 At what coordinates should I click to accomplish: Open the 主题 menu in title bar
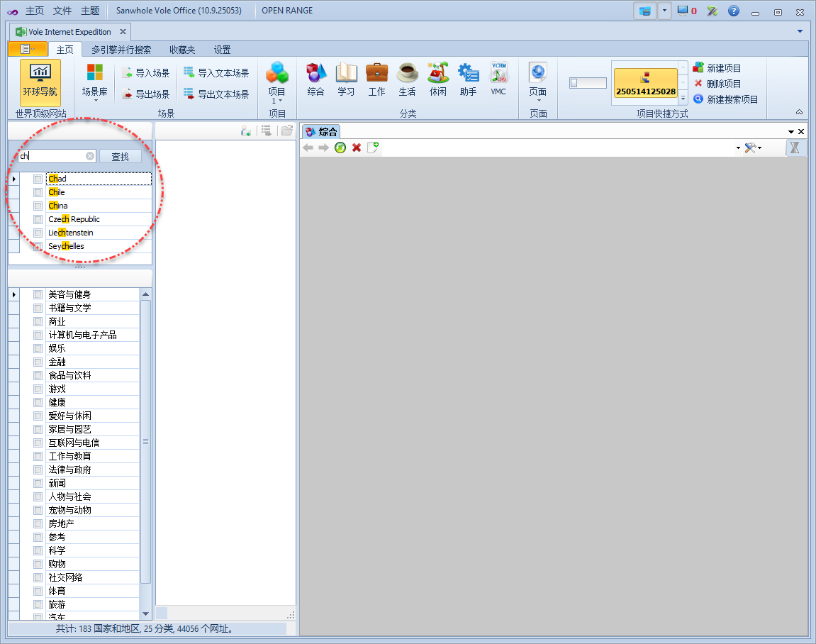pyautogui.click(x=90, y=11)
